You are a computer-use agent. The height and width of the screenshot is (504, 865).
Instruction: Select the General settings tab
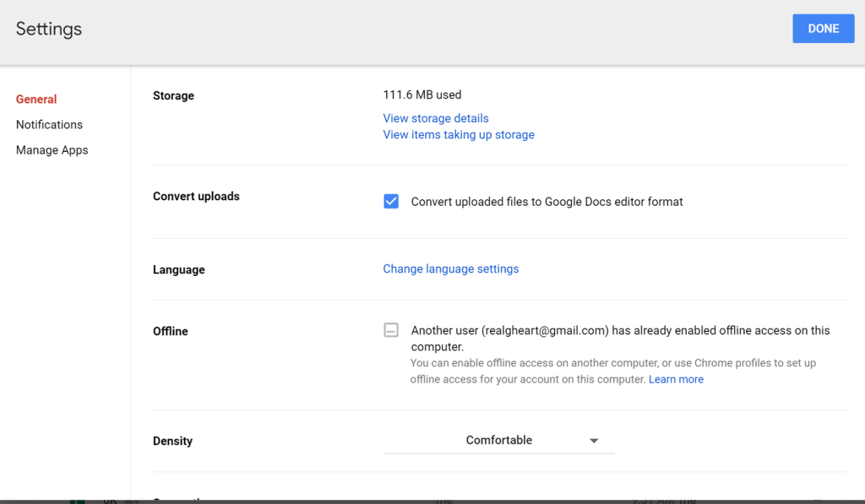click(x=36, y=99)
